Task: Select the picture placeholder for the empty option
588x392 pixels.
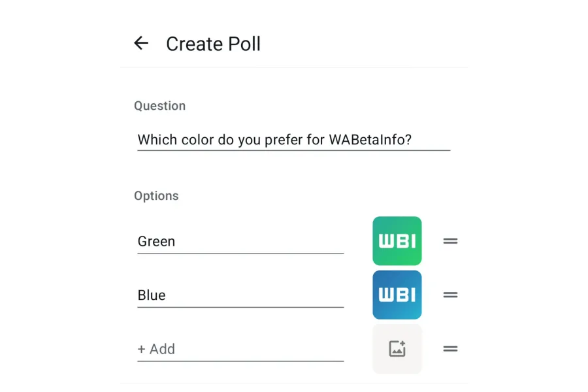Action: pos(397,348)
